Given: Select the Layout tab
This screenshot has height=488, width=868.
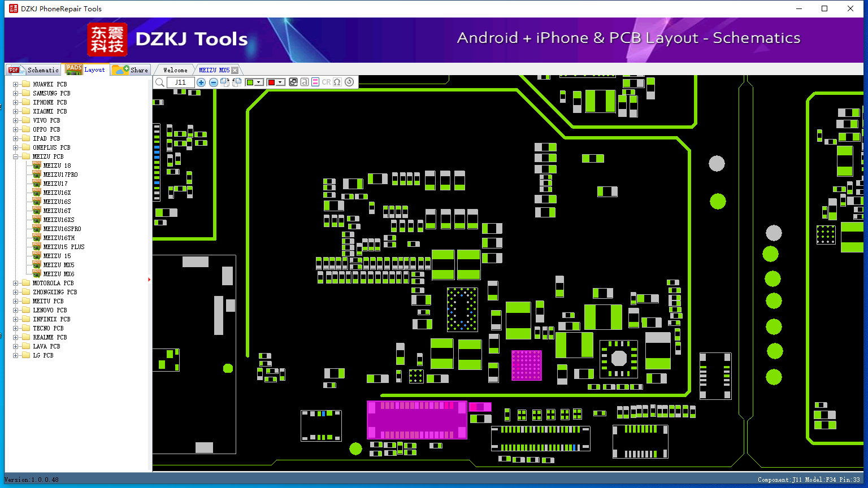Looking at the screenshot, I should pyautogui.click(x=85, y=69).
